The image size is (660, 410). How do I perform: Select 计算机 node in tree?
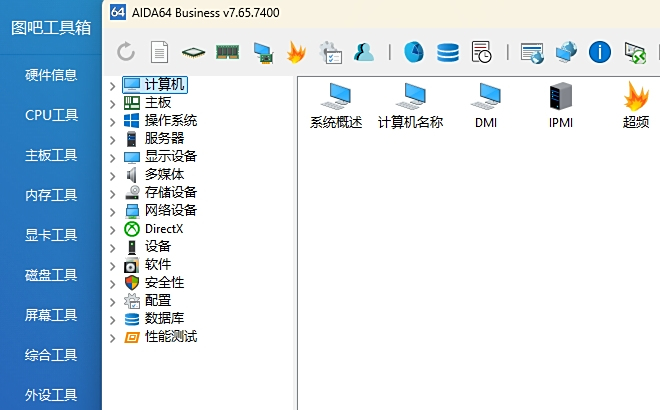[x=155, y=85]
